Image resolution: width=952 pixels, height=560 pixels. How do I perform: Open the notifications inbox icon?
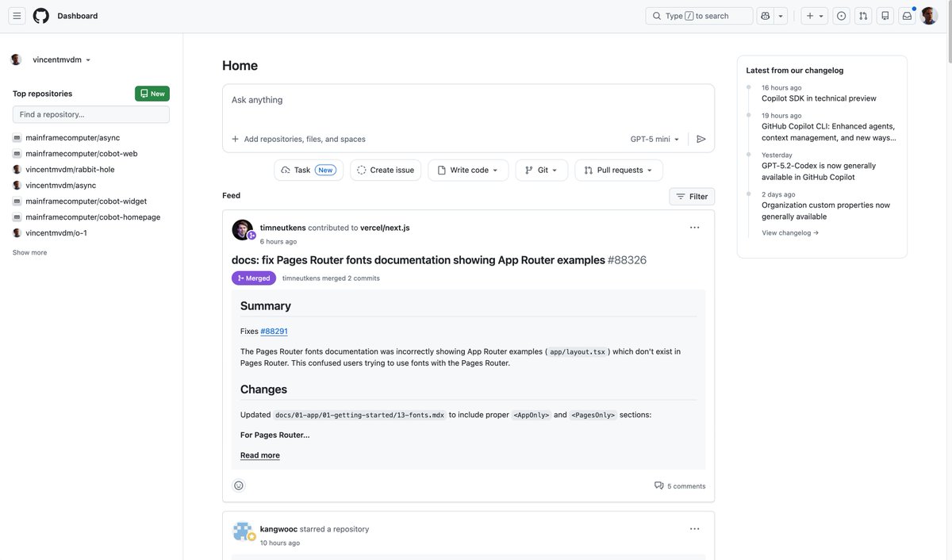pyautogui.click(x=908, y=16)
